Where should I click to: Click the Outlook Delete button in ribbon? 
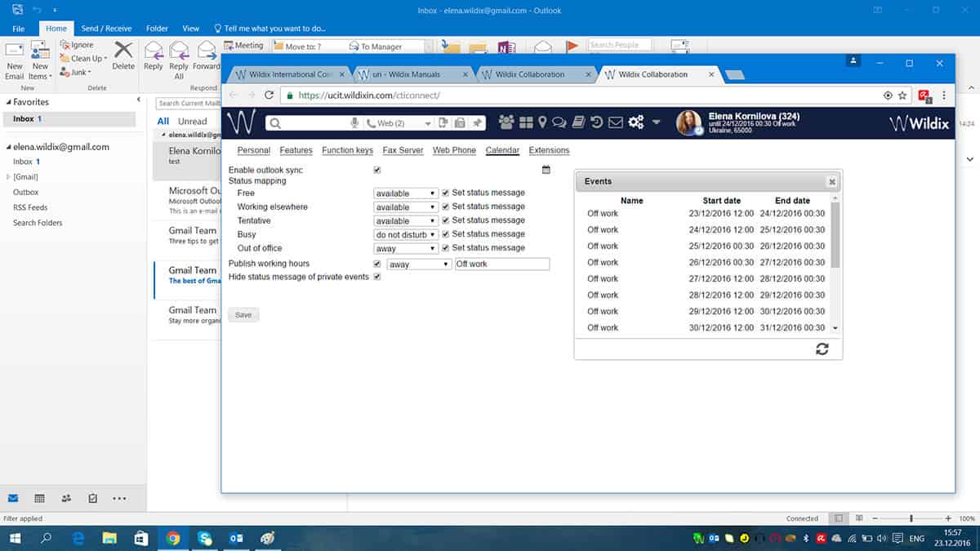(x=123, y=56)
